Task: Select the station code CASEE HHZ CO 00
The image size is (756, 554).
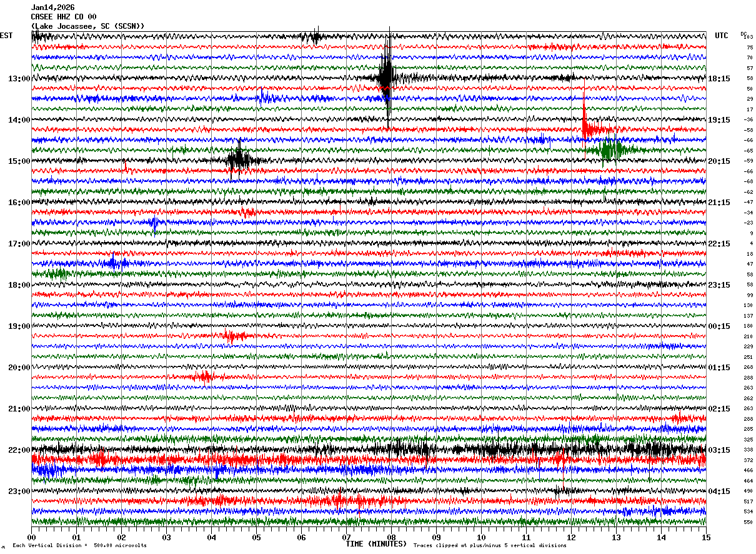Action: click(x=64, y=17)
